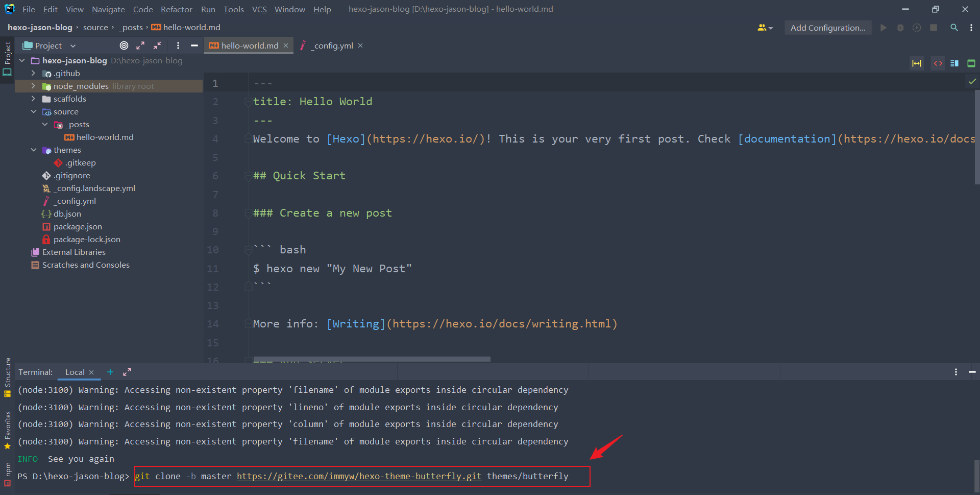Collapse the source folder

(33, 112)
